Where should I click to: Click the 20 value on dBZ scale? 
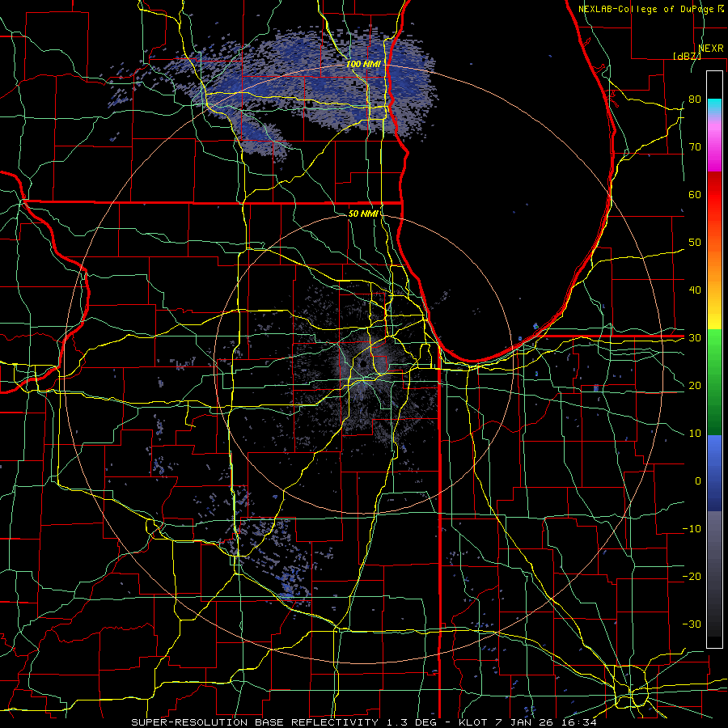[695, 385]
